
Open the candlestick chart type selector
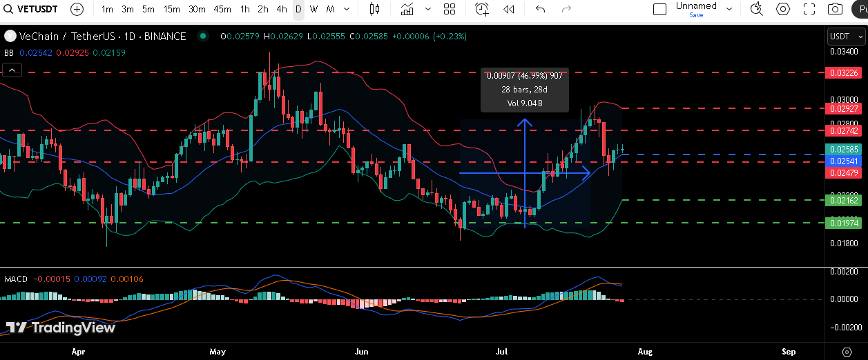point(375,10)
